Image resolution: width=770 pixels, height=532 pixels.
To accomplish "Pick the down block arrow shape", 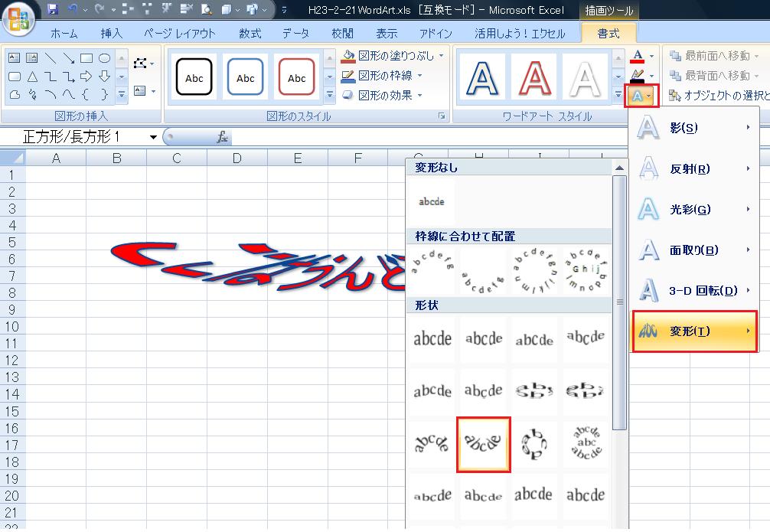I will (x=104, y=76).
